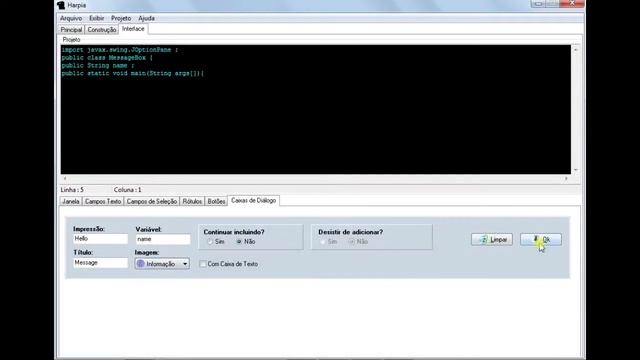Open the Campos Texto tab
The height and width of the screenshot is (360, 640).
click(103, 201)
